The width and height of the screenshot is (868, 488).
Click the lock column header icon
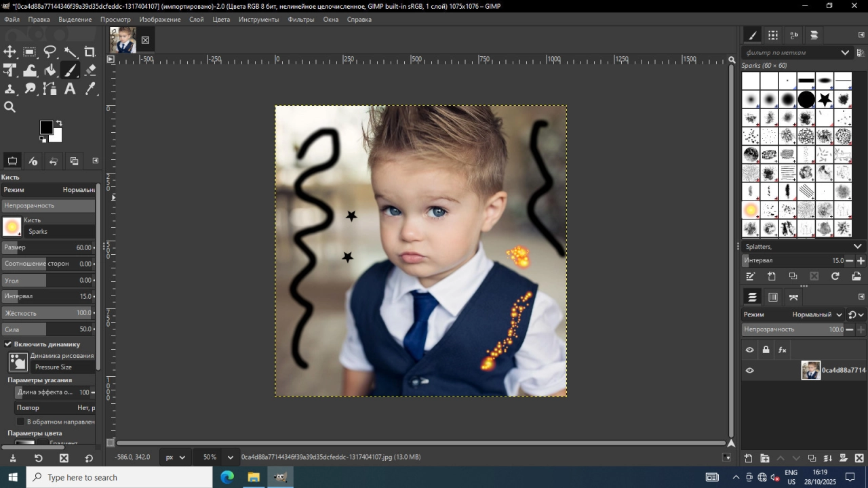766,350
